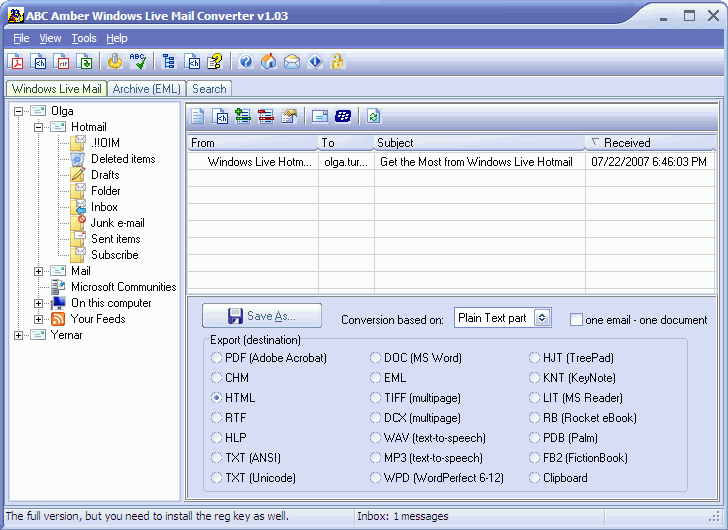
Task: Sort messages by Subject column header
Action: click(x=479, y=142)
